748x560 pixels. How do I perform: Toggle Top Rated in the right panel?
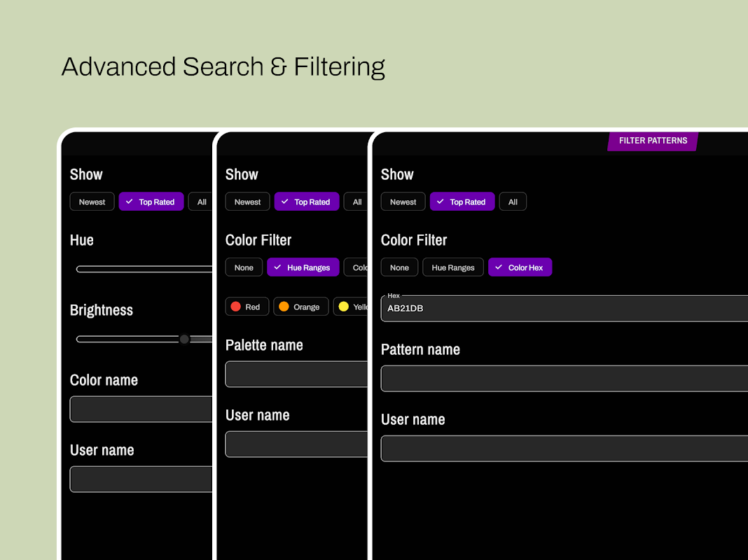click(462, 202)
